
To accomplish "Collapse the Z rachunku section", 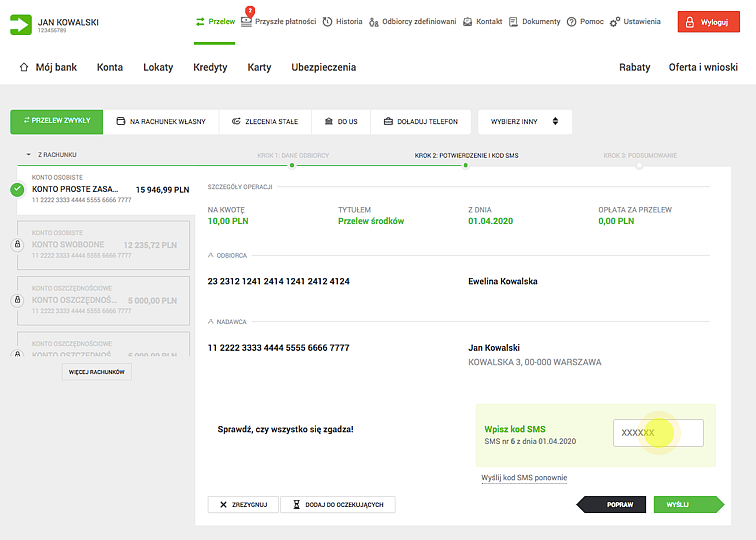I will point(28,155).
